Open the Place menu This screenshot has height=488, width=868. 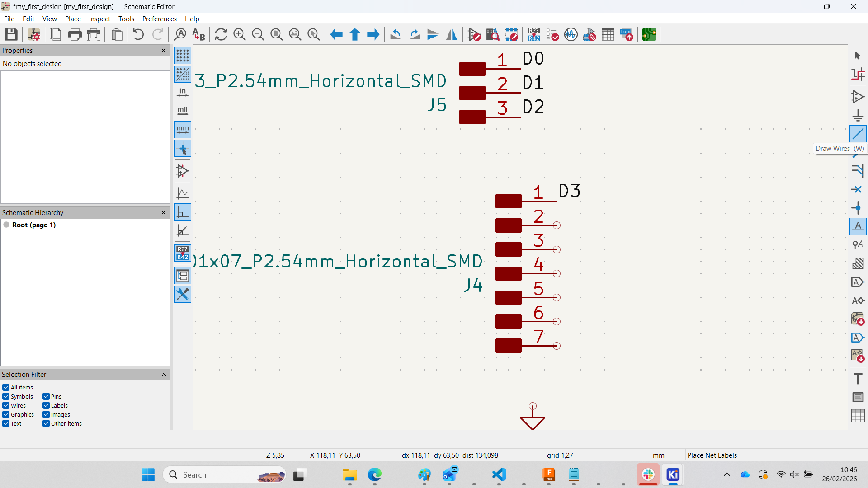coord(73,19)
